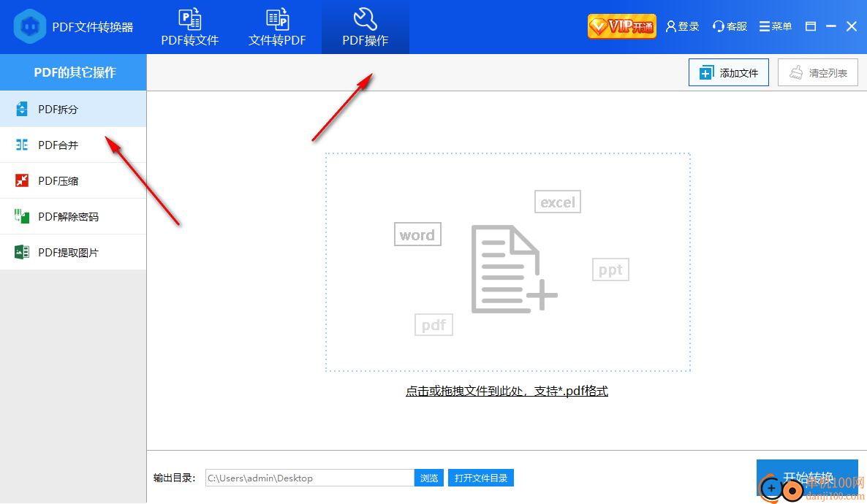Image resolution: width=867 pixels, height=504 pixels.
Task: Click the 输出目录 path field
Action: click(310, 478)
